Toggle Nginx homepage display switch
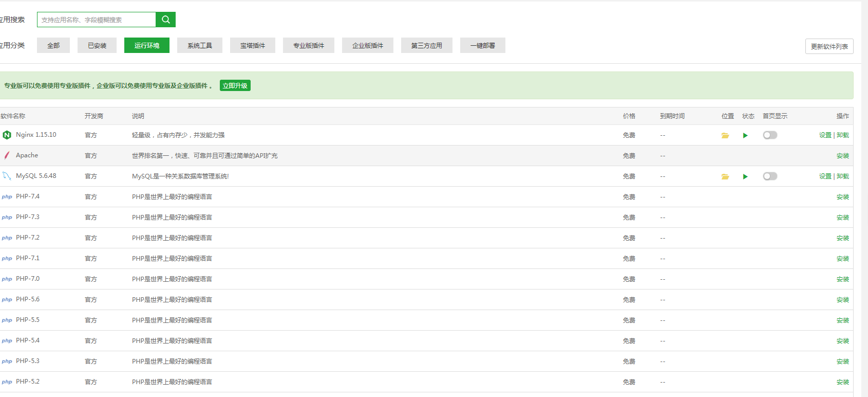 tap(770, 135)
